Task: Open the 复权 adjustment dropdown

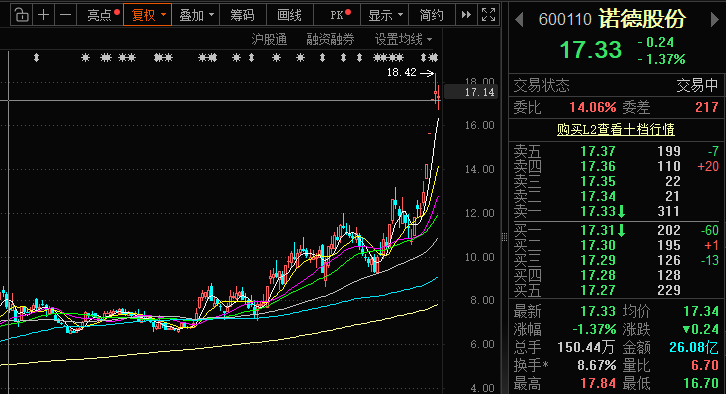Action: [x=148, y=15]
